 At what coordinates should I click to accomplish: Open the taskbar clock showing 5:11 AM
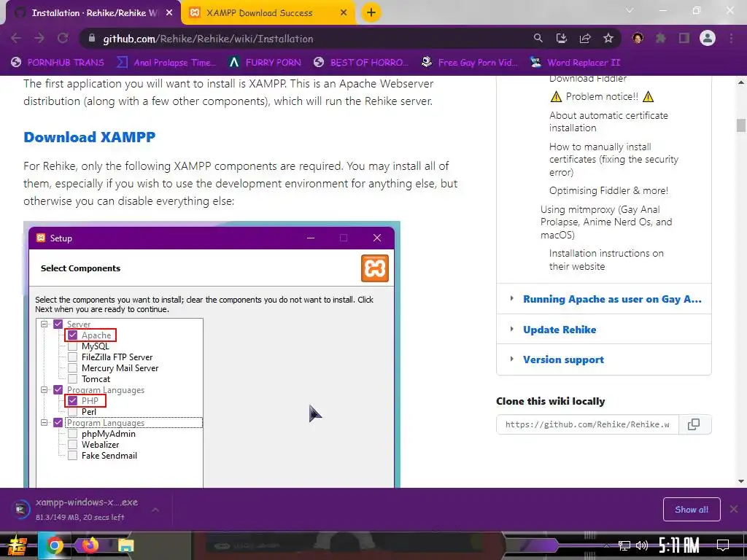[x=679, y=545]
